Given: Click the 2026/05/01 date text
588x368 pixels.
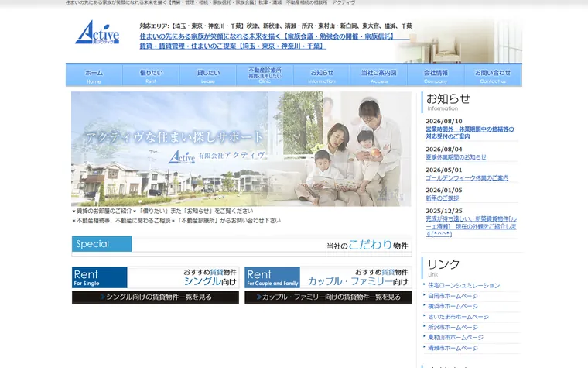Looking at the screenshot, I should 444,170.
